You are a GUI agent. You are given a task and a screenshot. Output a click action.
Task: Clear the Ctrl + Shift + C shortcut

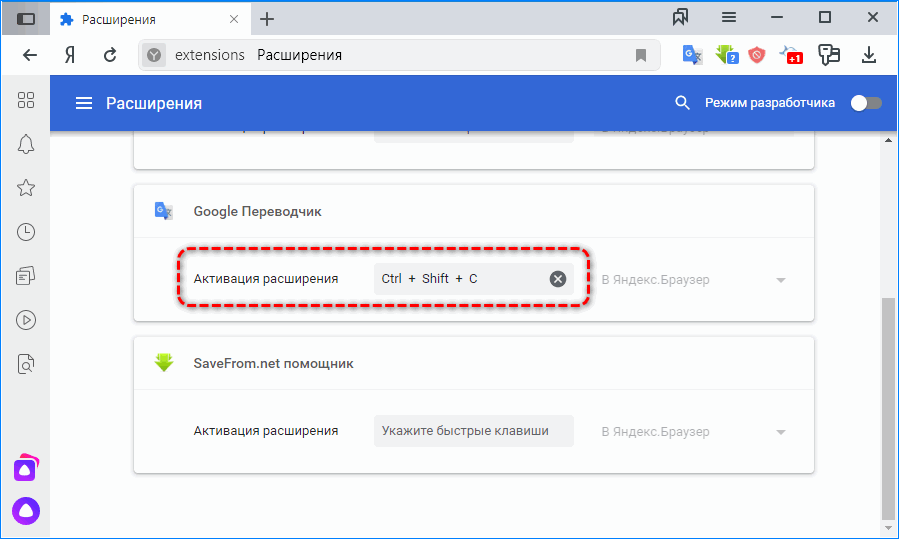click(x=558, y=279)
